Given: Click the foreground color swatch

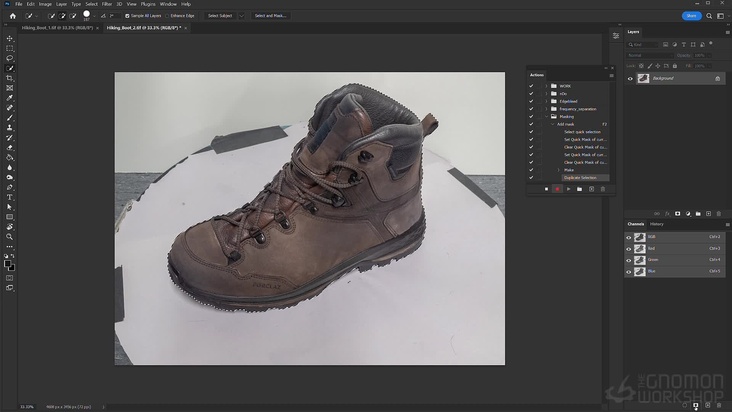Looking at the screenshot, I should pos(8,263).
